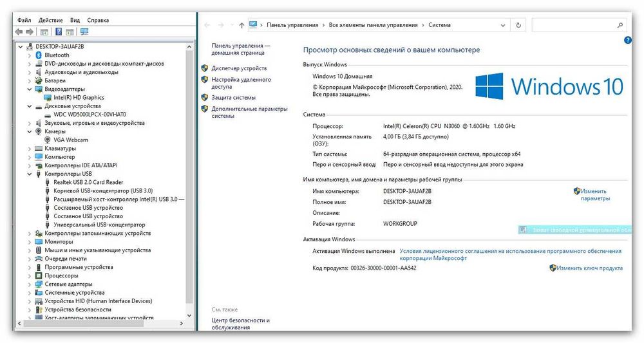Select Контроллеры IDE ATA/ATAPI
644x343 pixels.
81,165
